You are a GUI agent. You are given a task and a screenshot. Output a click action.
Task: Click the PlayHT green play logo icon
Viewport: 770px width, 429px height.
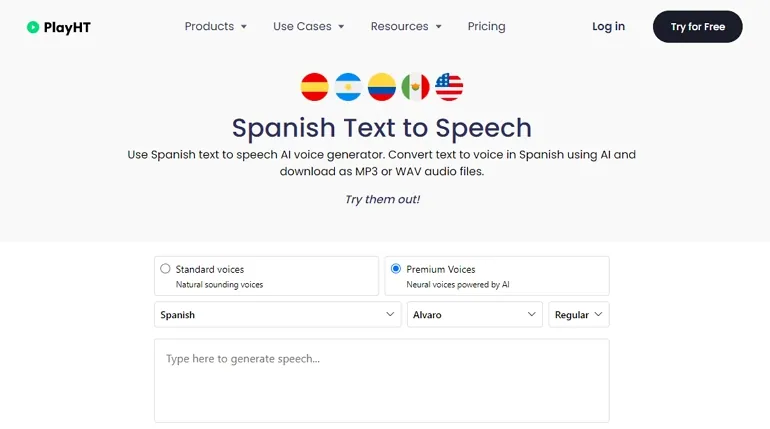click(33, 27)
